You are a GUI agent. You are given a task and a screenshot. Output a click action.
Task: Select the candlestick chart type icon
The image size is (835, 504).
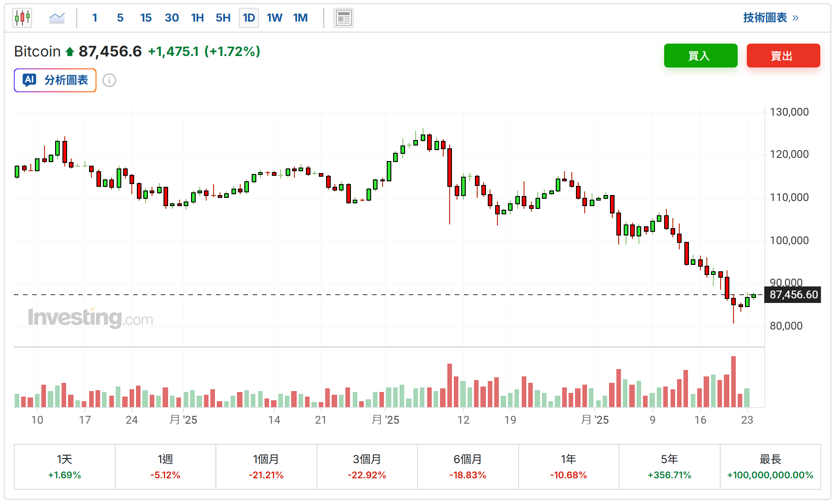coord(22,18)
